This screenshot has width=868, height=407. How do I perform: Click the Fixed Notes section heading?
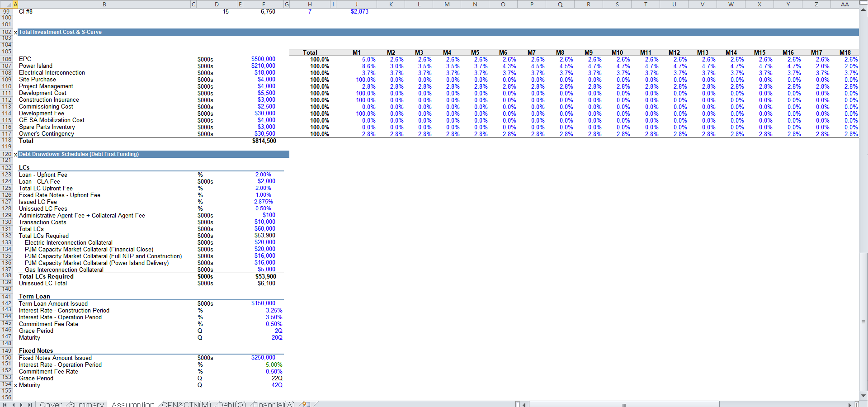(x=36, y=351)
